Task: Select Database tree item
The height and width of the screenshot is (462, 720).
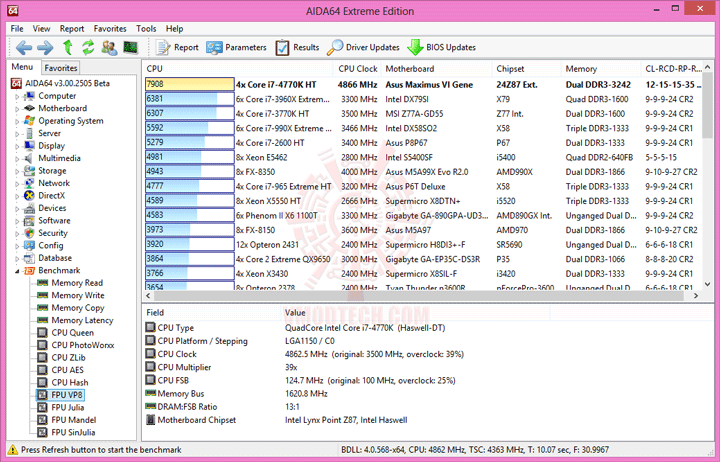Action: tap(55, 258)
